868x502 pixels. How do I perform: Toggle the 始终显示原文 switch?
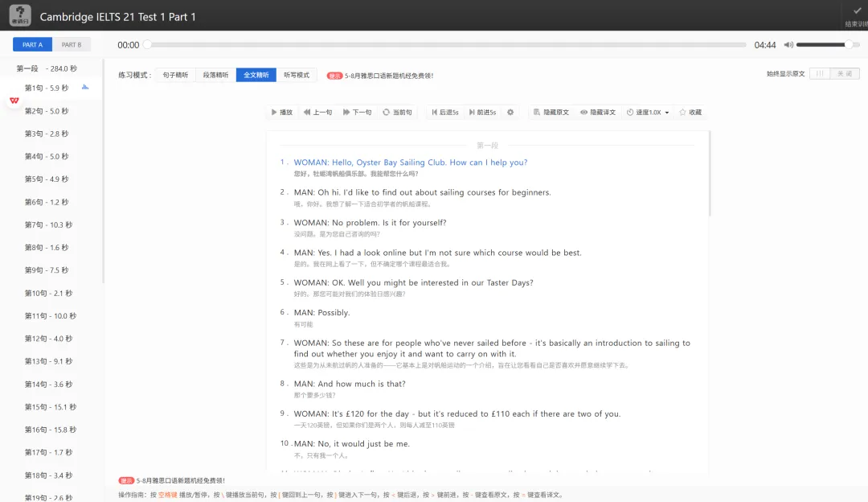tap(834, 74)
